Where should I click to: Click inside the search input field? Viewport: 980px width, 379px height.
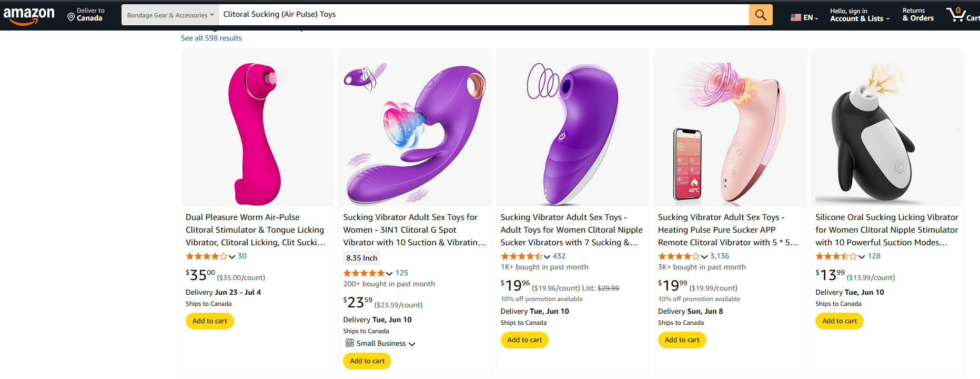coord(473,14)
